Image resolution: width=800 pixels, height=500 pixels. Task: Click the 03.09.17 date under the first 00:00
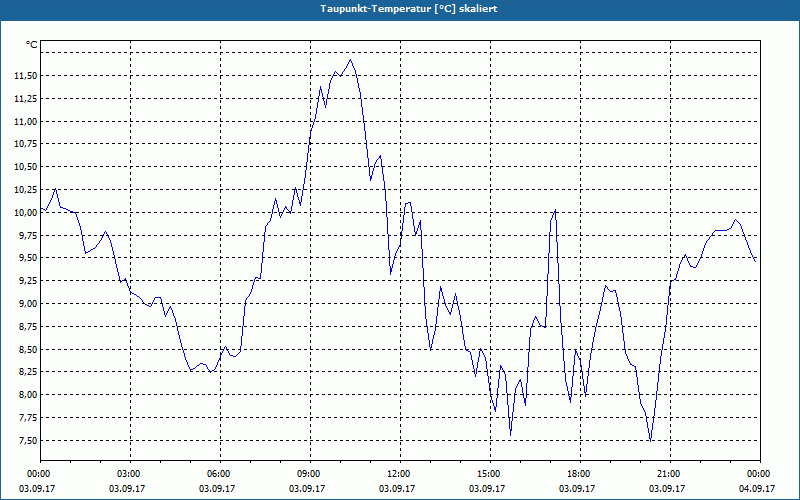pyautogui.click(x=37, y=488)
